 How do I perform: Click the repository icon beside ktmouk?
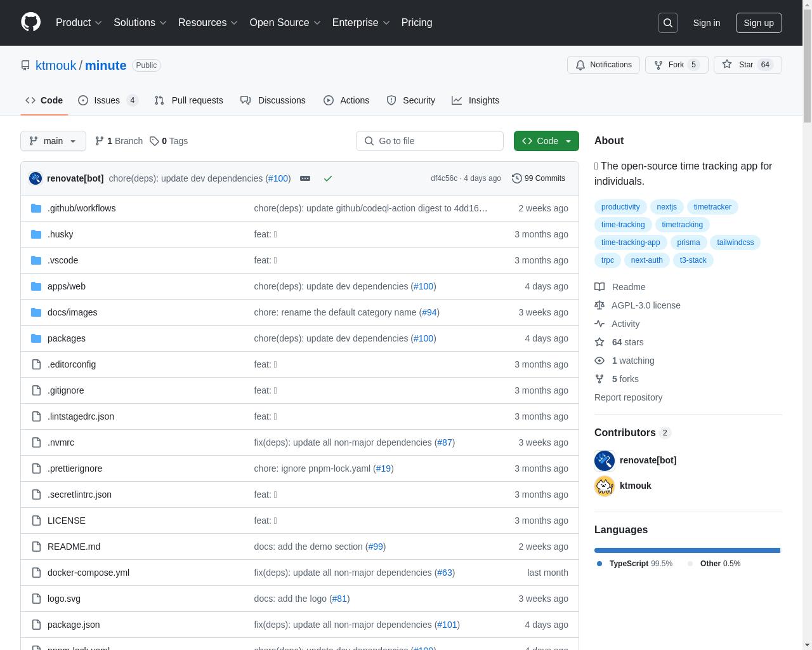pos(25,65)
